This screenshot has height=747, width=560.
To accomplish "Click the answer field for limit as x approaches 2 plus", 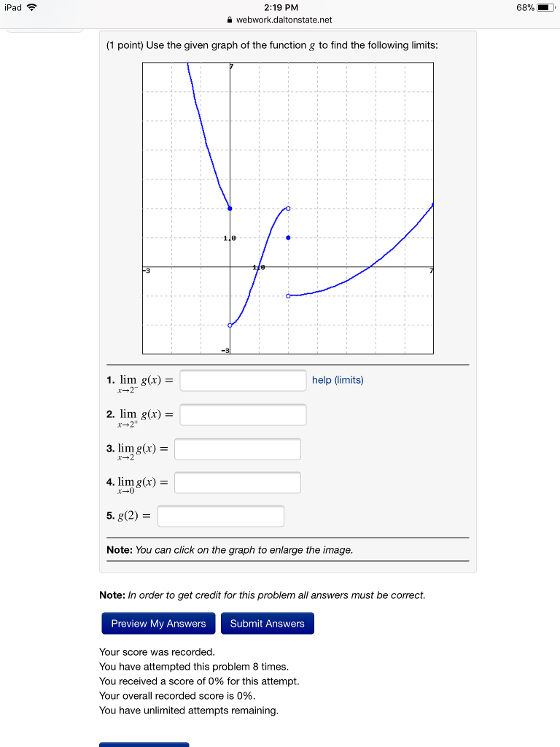I will point(243,414).
